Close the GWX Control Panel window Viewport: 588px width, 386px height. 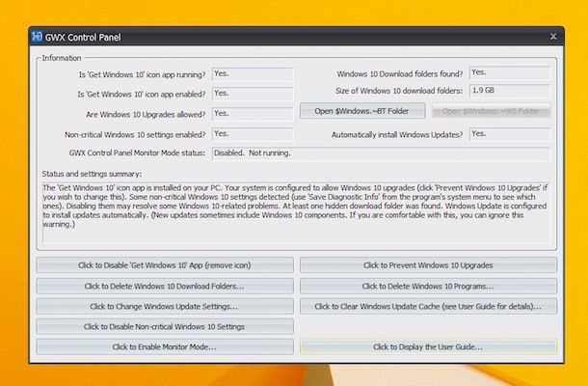click(x=553, y=37)
